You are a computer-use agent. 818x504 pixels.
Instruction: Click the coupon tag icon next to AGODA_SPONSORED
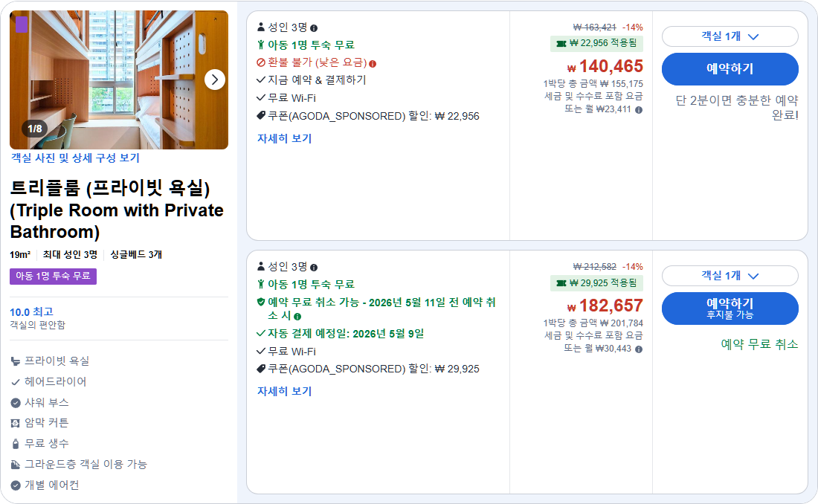tap(261, 114)
